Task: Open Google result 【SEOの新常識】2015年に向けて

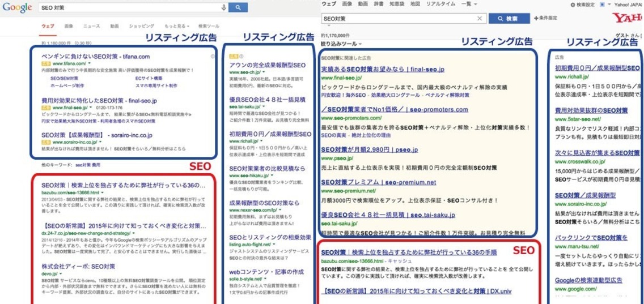Action: click(124, 226)
